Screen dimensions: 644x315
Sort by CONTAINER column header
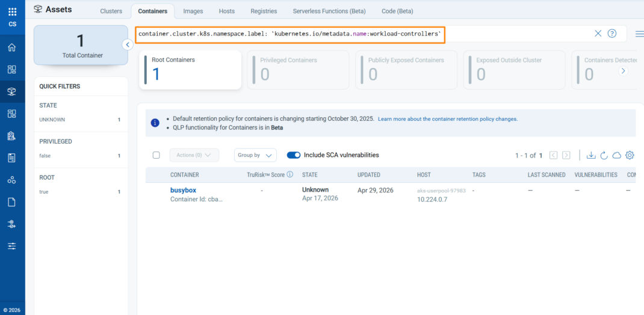click(x=184, y=175)
